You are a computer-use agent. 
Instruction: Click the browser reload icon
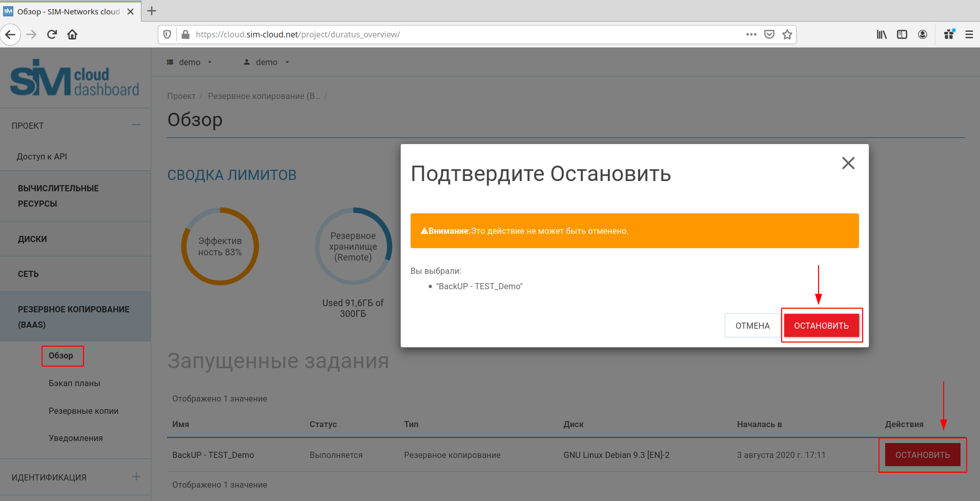click(x=52, y=34)
